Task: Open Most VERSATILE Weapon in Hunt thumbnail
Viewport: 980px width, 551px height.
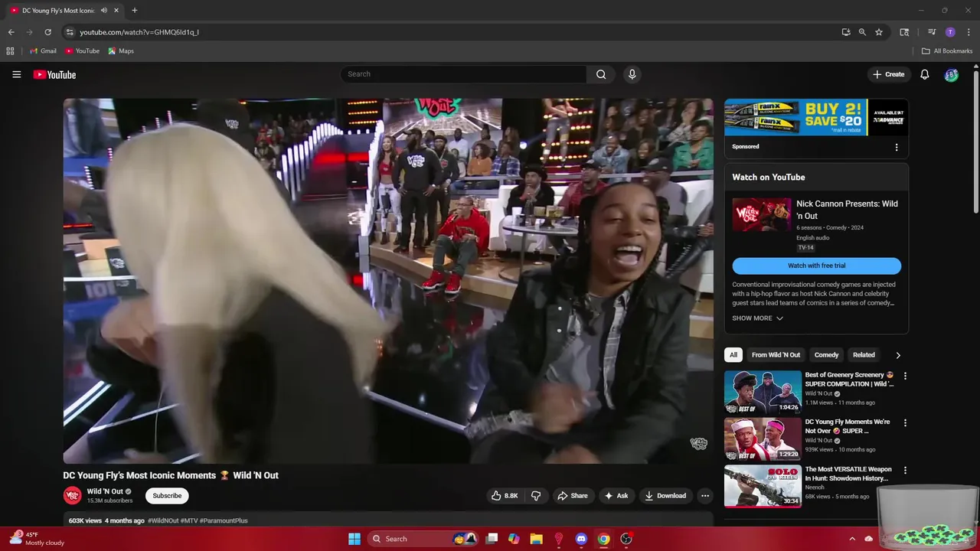Action: click(763, 486)
